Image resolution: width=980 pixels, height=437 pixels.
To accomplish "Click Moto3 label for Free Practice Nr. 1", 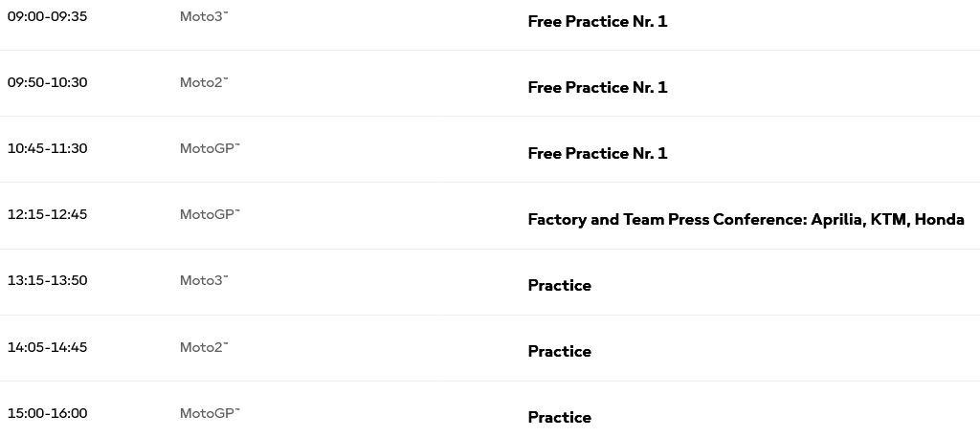I will [204, 17].
